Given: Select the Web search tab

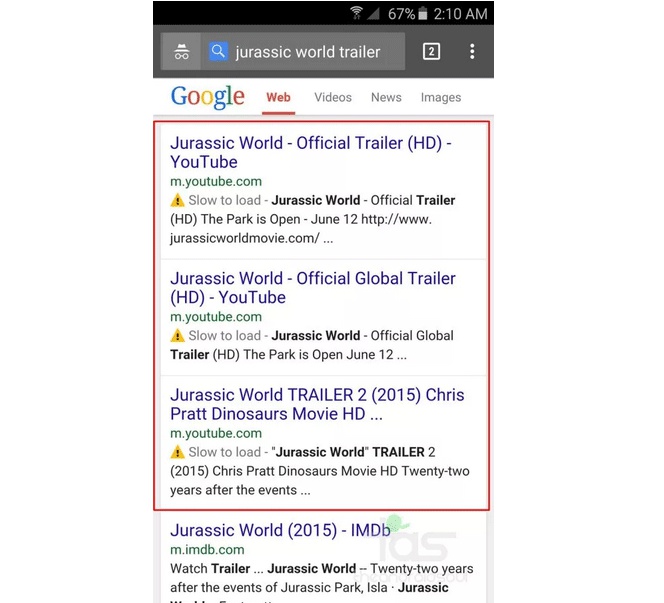Looking at the screenshot, I should [278, 97].
